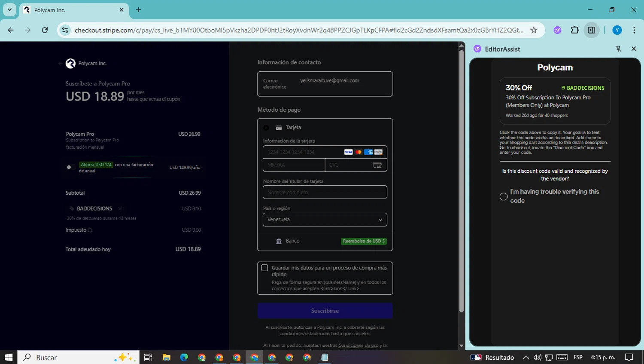
Task: Check Guardar mis datos checkbox
Action: pyautogui.click(x=265, y=268)
